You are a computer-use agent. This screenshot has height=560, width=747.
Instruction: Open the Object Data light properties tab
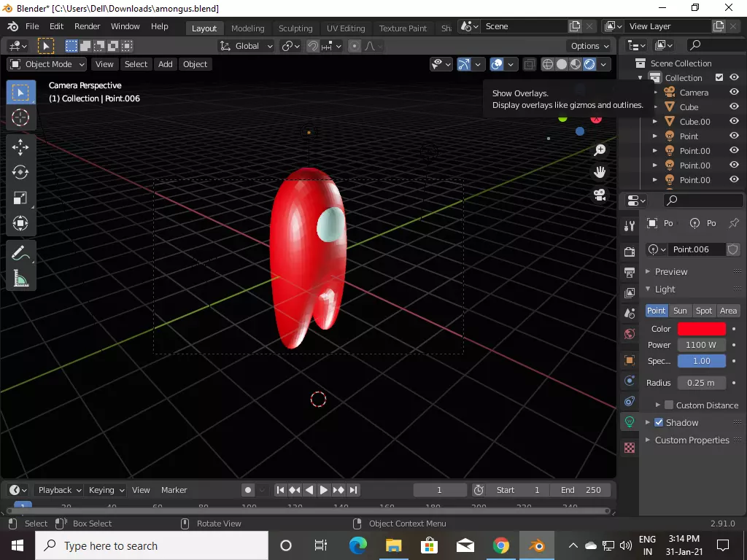630,421
